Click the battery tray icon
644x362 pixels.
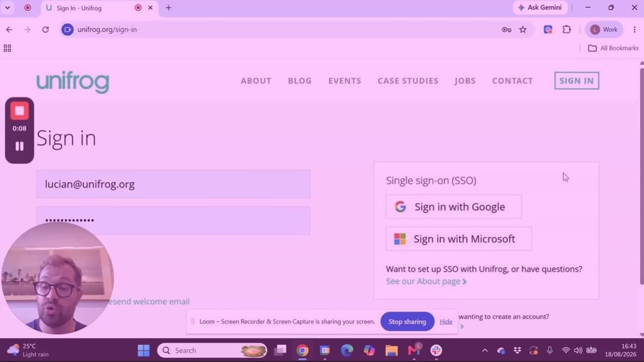pyautogui.click(x=591, y=350)
